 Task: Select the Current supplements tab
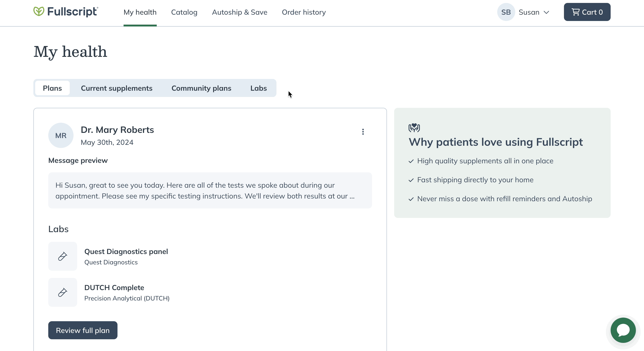(117, 88)
